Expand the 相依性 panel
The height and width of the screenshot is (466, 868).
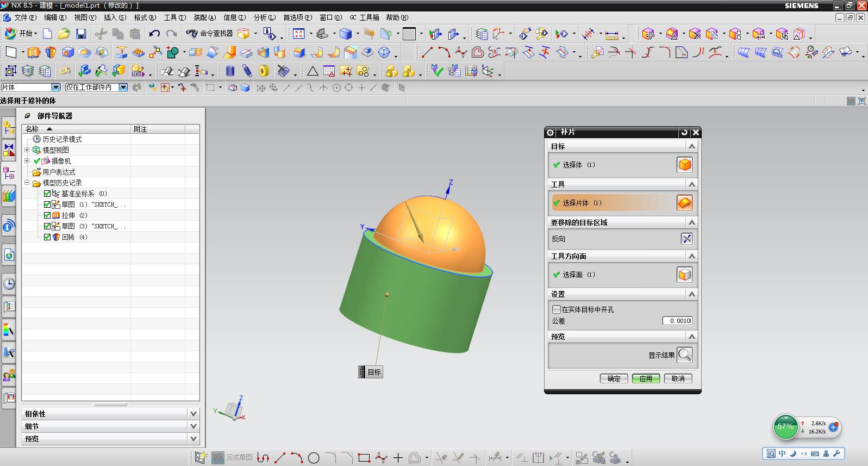(193, 414)
